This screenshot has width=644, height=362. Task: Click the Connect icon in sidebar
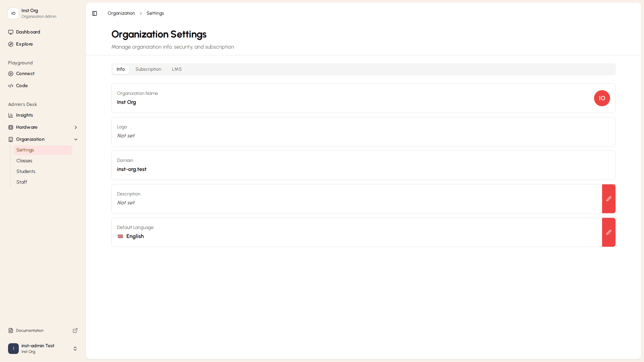click(x=11, y=74)
